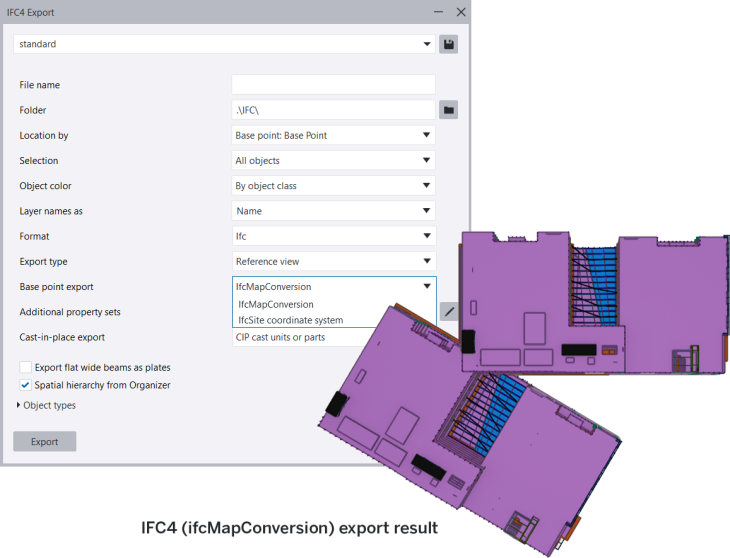Save the standard export settings preset
The width and height of the screenshot is (730, 558).
[x=448, y=44]
